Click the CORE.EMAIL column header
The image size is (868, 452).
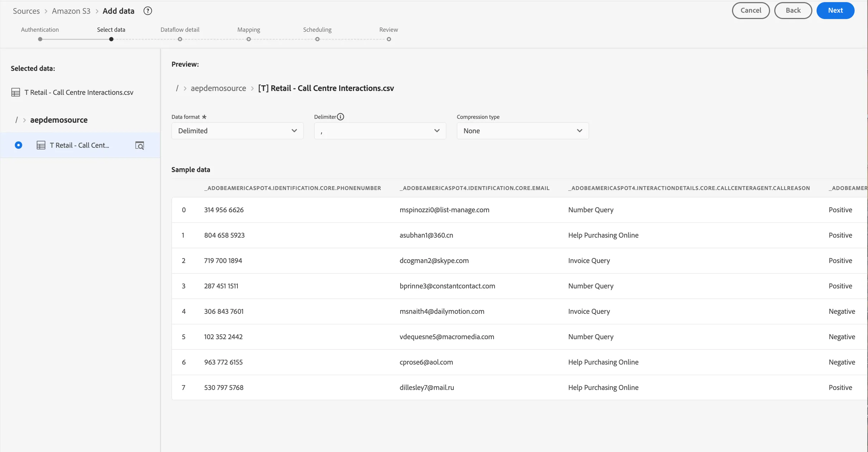(x=475, y=188)
